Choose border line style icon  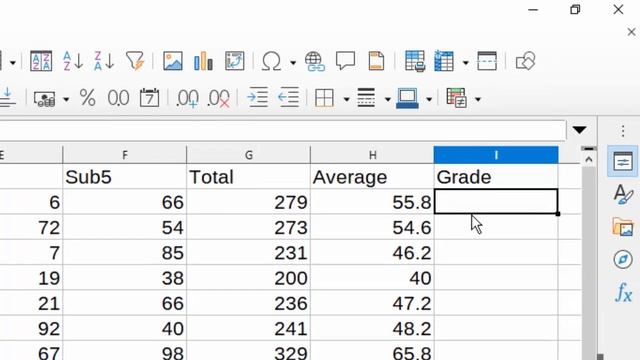pos(366,98)
